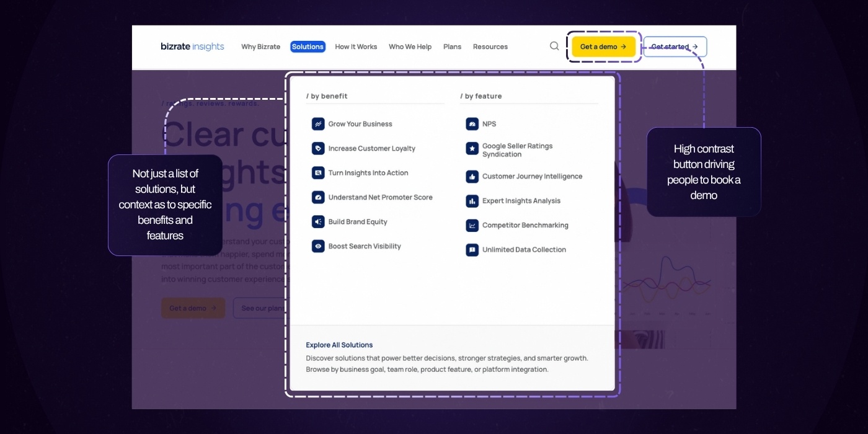The image size is (868, 434).
Task: Click the bizrate insights logo
Action: (192, 46)
